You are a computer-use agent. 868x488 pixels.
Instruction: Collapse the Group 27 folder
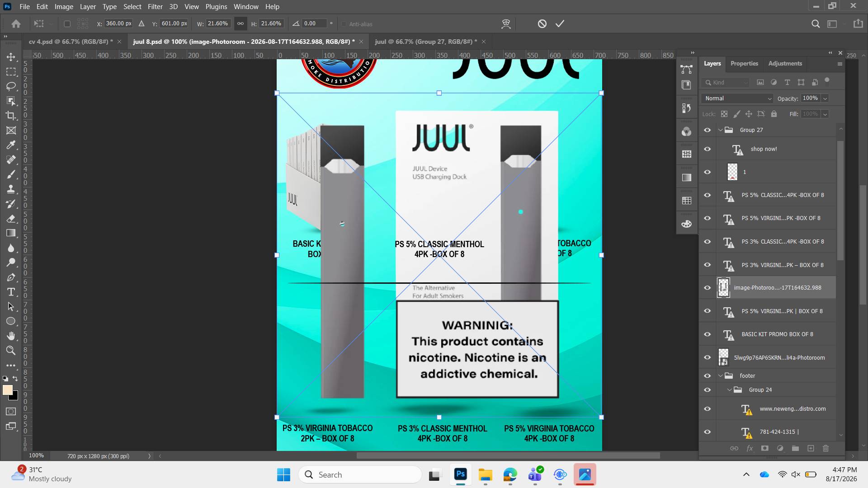click(x=721, y=130)
